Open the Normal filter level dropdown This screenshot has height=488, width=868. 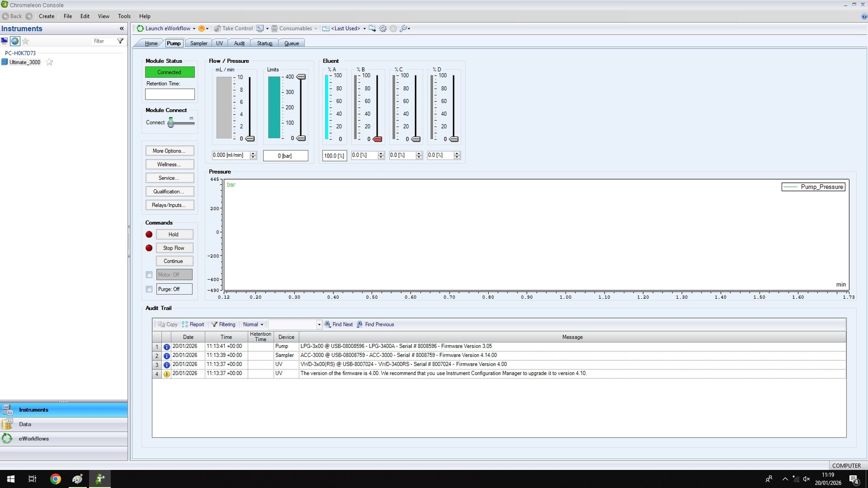pyautogui.click(x=261, y=324)
